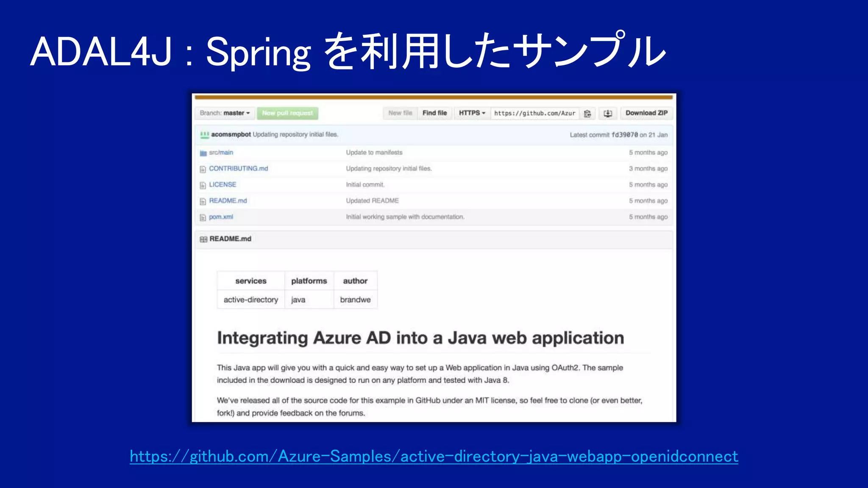Image resolution: width=868 pixels, height=488 pixels.
Task: Click '3 months ago' for CONTRIBUTING.md
Action: click(x=648, y=169)
